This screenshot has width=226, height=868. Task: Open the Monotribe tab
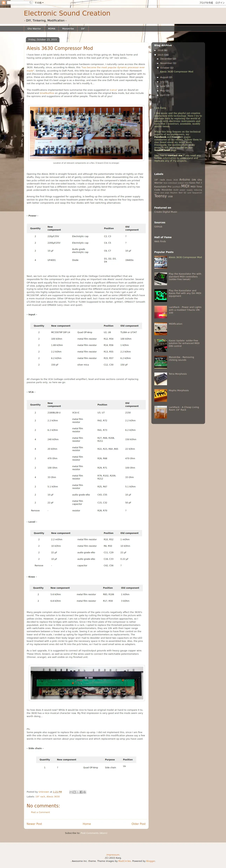(68, 29)
